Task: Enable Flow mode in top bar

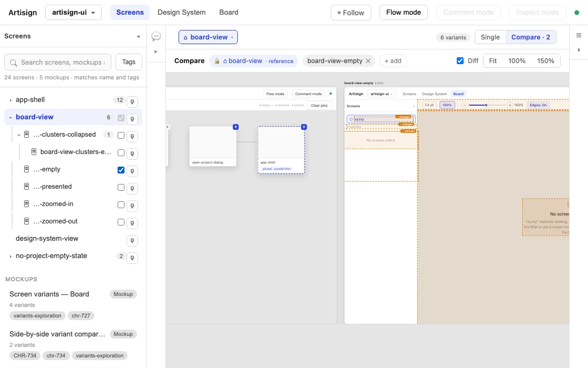Action: [x=404, y=13]
